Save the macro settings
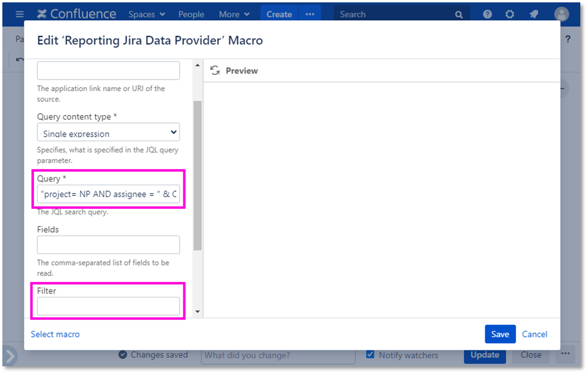 (x=500, y=334)
